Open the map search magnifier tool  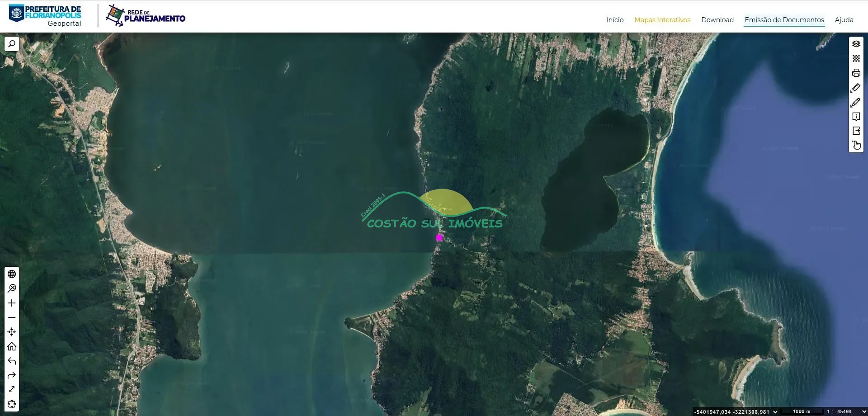pos(12,44)
